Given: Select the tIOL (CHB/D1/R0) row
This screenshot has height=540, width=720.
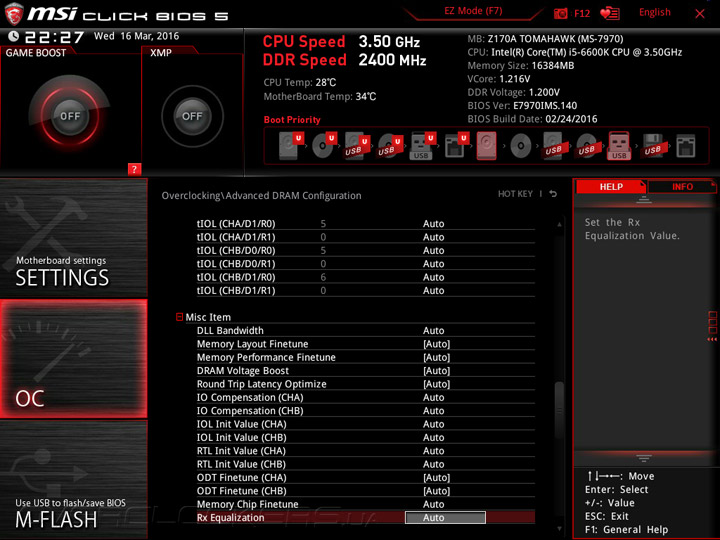Looking at the screenshot, I should click(x=366, y=277).
